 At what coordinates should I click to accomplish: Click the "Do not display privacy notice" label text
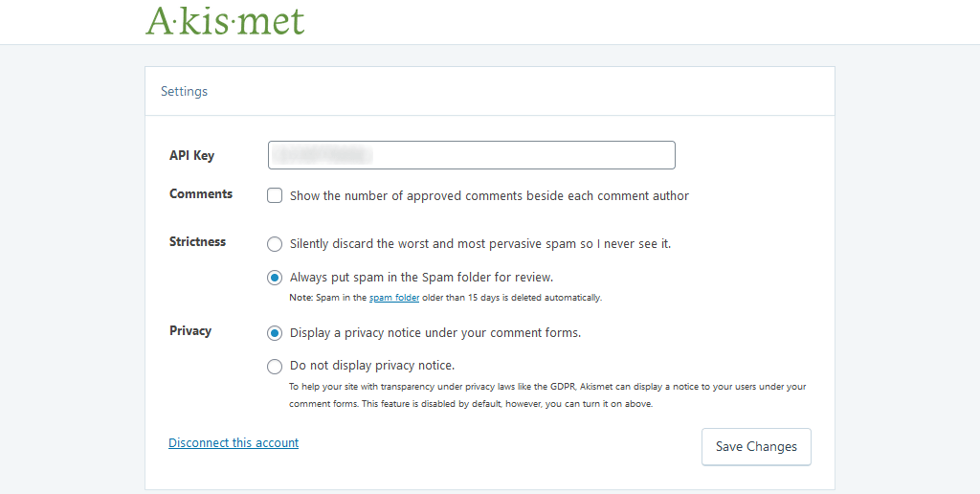372,366
